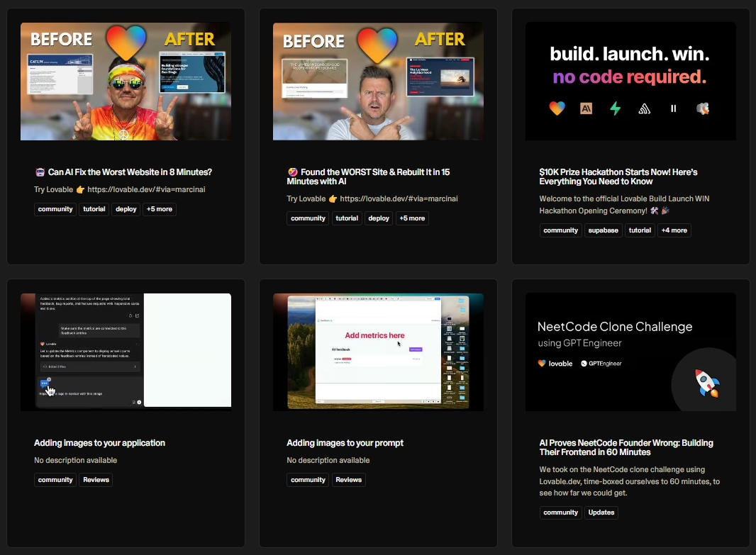Click 'No description available' under images to application

point(76,460)
